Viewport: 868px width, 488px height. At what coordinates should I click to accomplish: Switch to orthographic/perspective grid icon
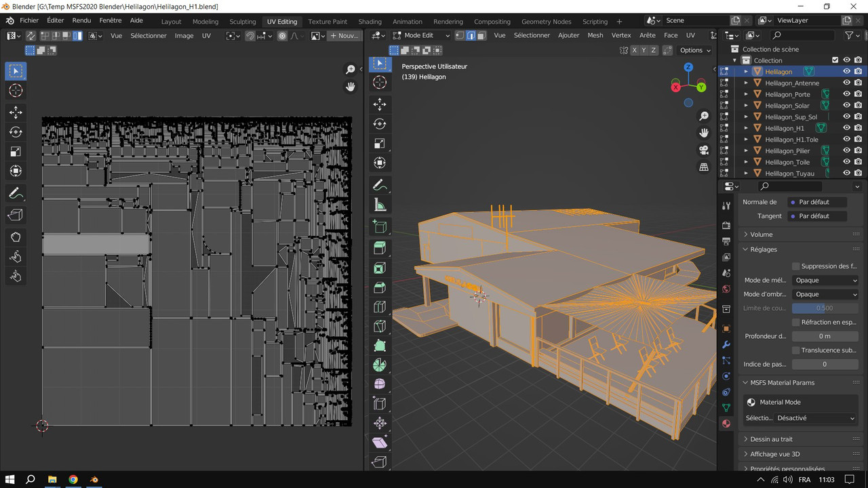coord(704,167)
